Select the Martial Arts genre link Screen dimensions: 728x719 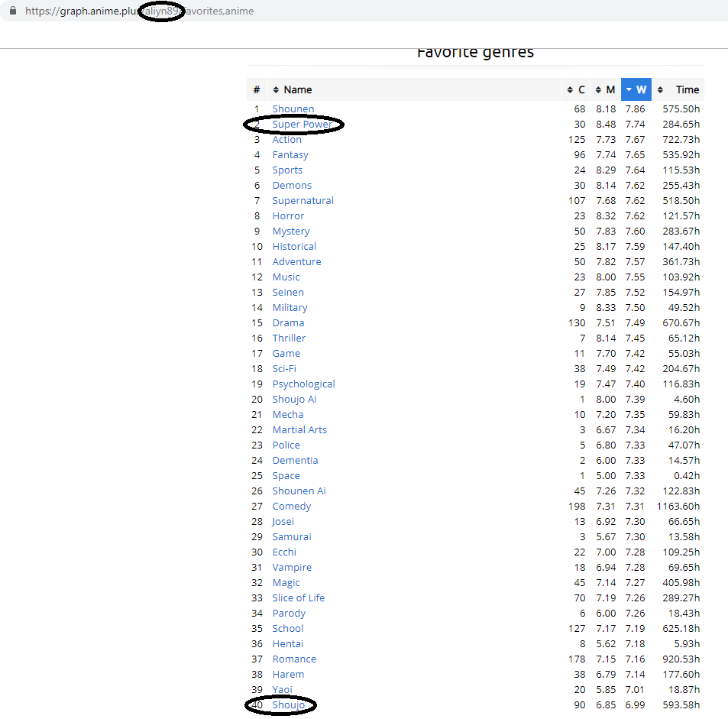pos(299,430)
